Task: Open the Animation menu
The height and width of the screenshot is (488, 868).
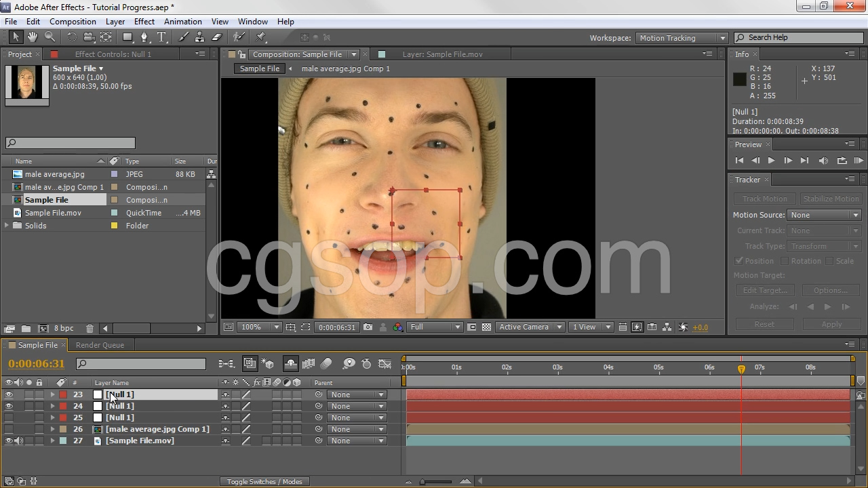Action: coord(182,22)
